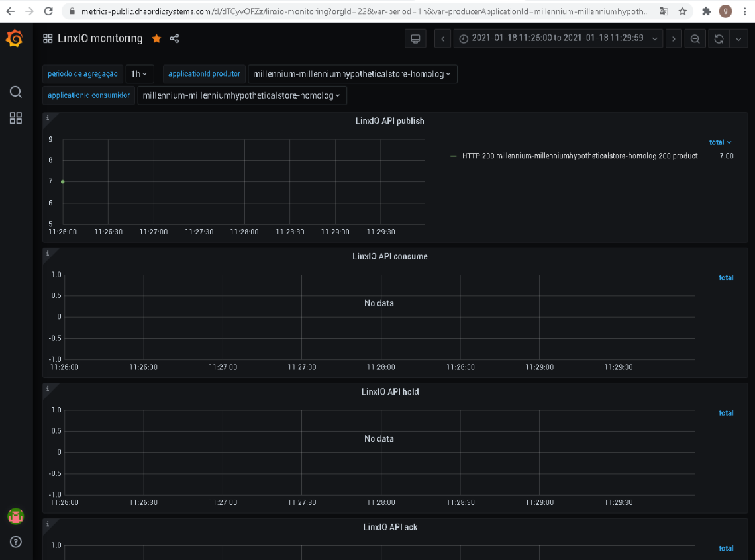Open the 1h aggregation period dropdown
The height and width of the screenshot is (560, 755).
click(140, 74)
